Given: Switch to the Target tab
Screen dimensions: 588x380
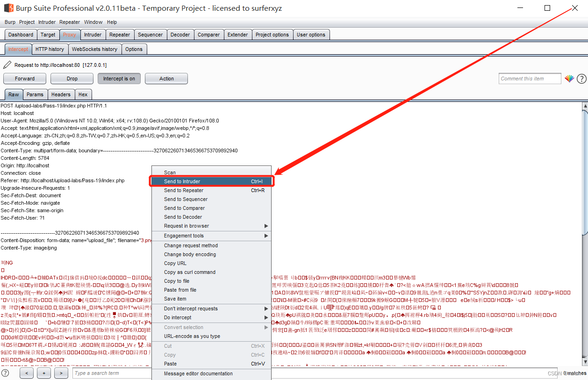Looking at the screenshot, I should pyautogui.click(x=48, y=35).
